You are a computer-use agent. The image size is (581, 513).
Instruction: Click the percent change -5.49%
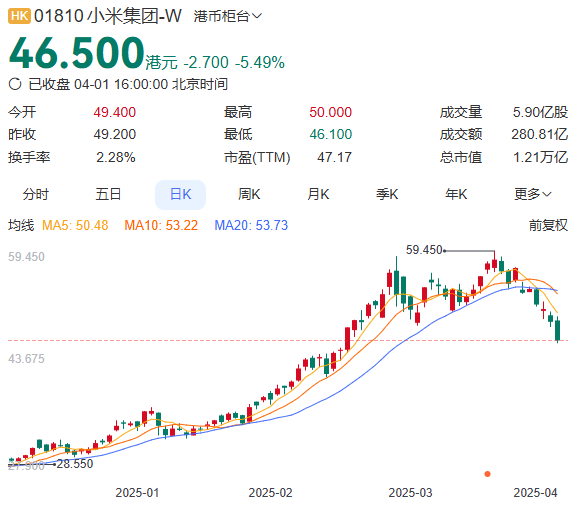[260, 62]
